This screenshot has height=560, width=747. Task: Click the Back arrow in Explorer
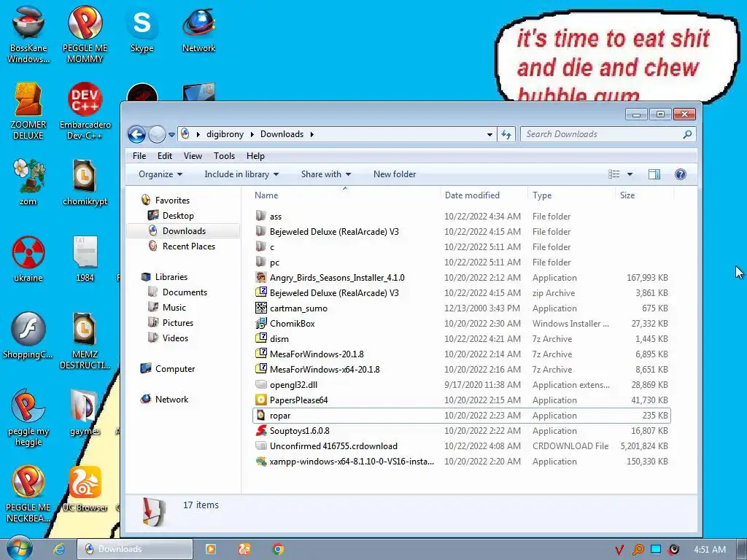coord(136,135)
